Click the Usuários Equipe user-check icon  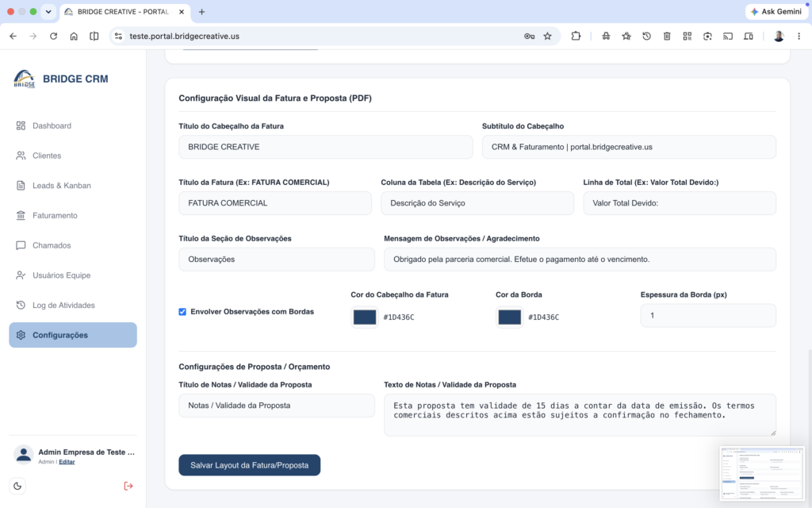click(x=21, y=275)
